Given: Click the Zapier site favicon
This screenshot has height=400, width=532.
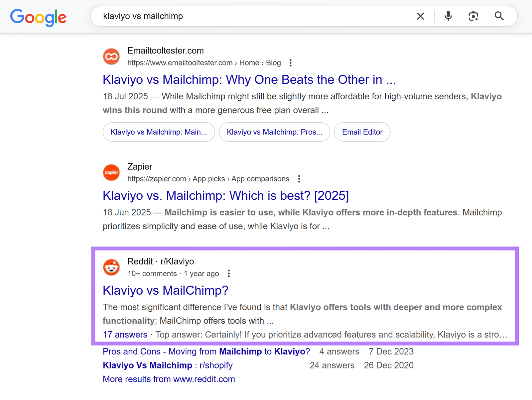Looking at the screenshot, I should [x=111, y=172].
